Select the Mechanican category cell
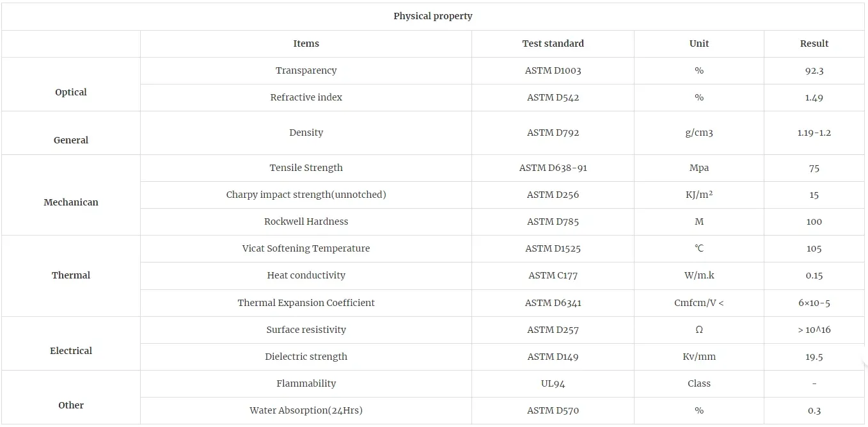 70,202
